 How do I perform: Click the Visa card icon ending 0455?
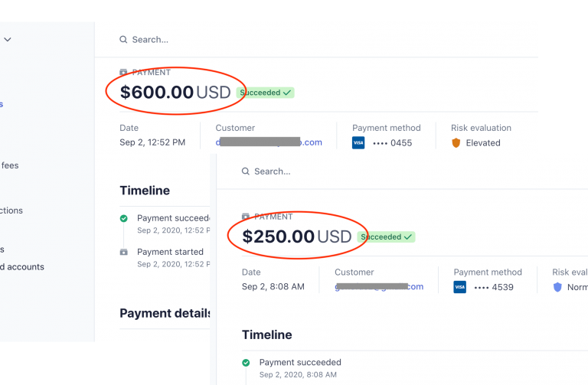358,142
